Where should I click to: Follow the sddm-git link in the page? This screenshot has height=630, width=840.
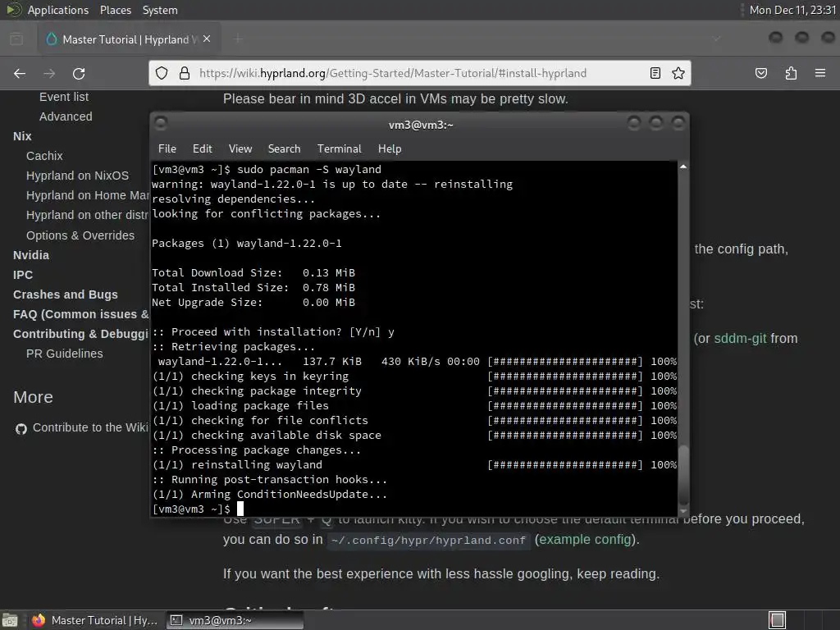click(741, 339)
